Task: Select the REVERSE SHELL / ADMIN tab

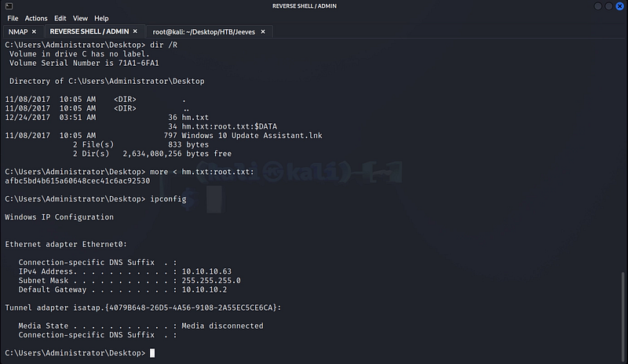Action: pos(89,31)
